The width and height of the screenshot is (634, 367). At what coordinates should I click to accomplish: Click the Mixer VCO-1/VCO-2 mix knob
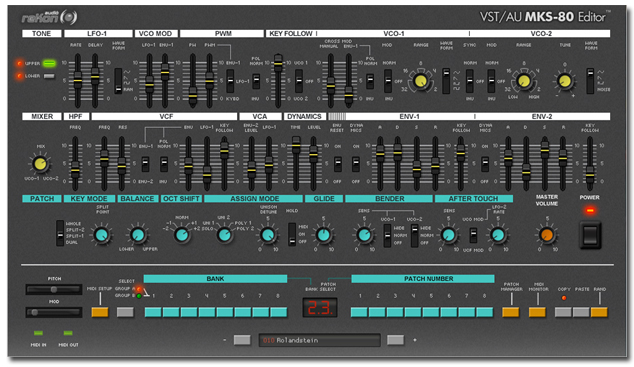pos(40,164)
